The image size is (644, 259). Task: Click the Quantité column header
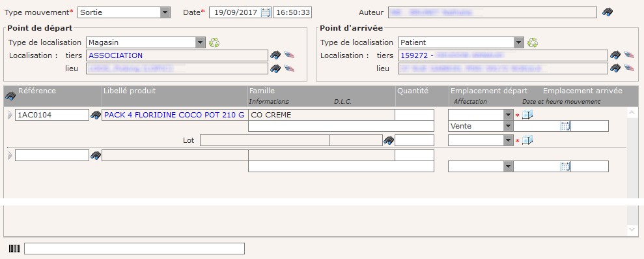tap(413, 91)
